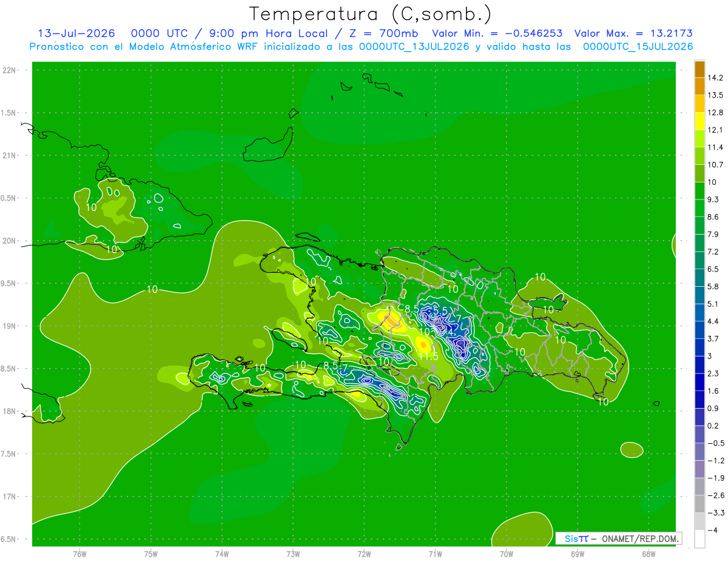This screenshot has height=562, width=728.
Task: Click the '75W' longitude axis label
Action: click(151, 554)
